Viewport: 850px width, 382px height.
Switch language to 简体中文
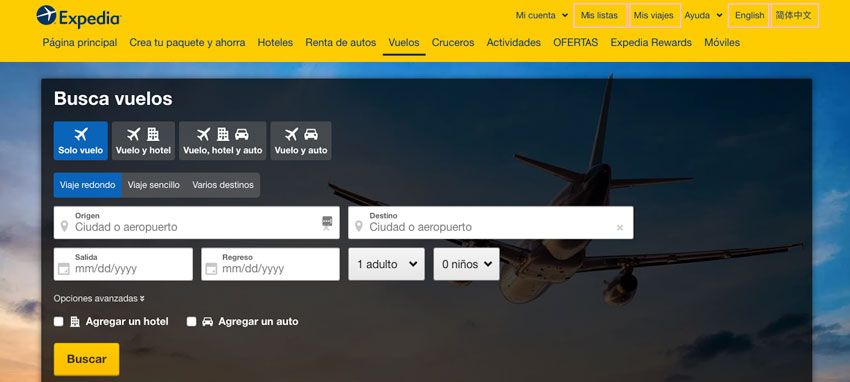click(794, 16)
